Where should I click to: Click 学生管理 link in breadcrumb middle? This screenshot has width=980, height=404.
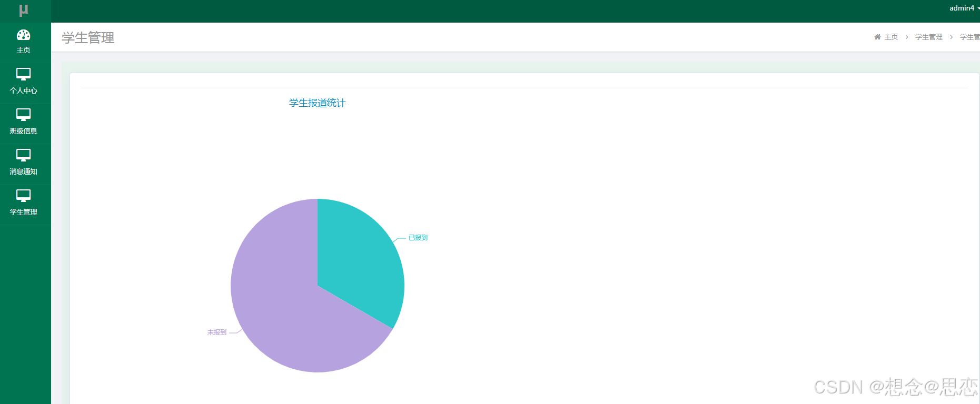tap(929, 37)
